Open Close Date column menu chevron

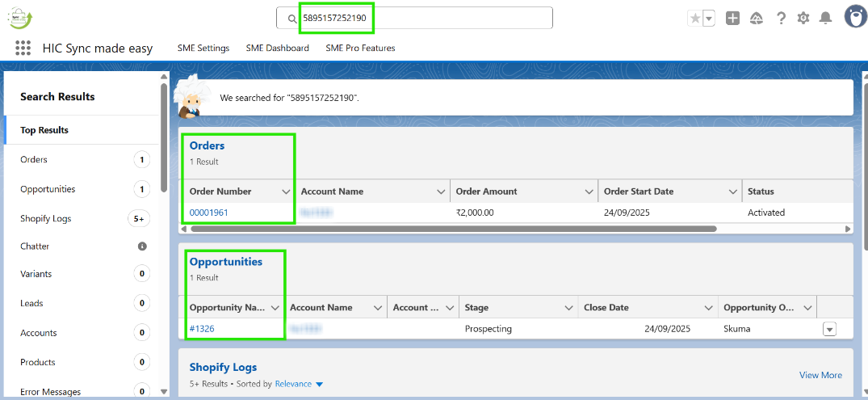click(x=709, y=308)
